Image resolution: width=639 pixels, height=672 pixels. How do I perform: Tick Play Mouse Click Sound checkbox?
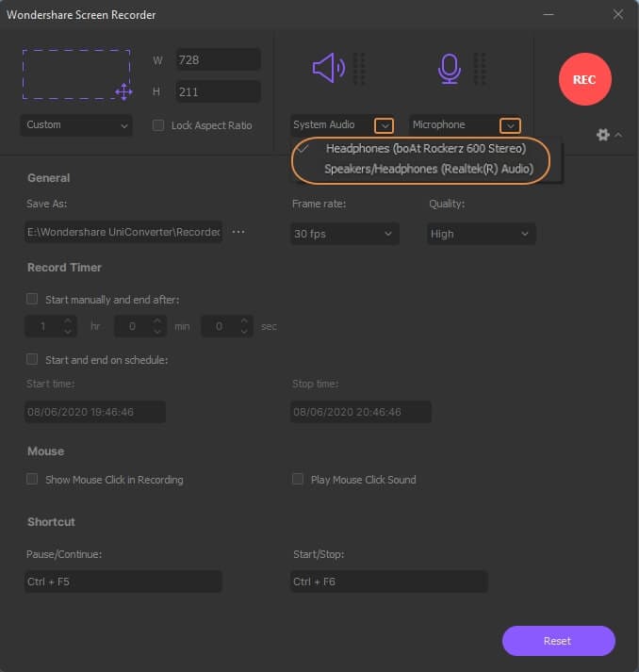click(299, 480)
